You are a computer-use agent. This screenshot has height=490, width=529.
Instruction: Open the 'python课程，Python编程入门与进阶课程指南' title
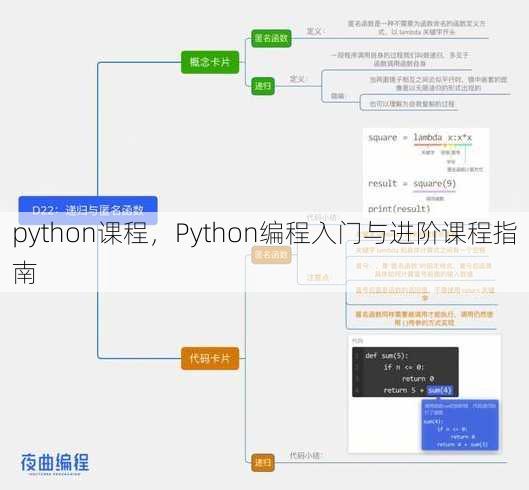point(264,252)
